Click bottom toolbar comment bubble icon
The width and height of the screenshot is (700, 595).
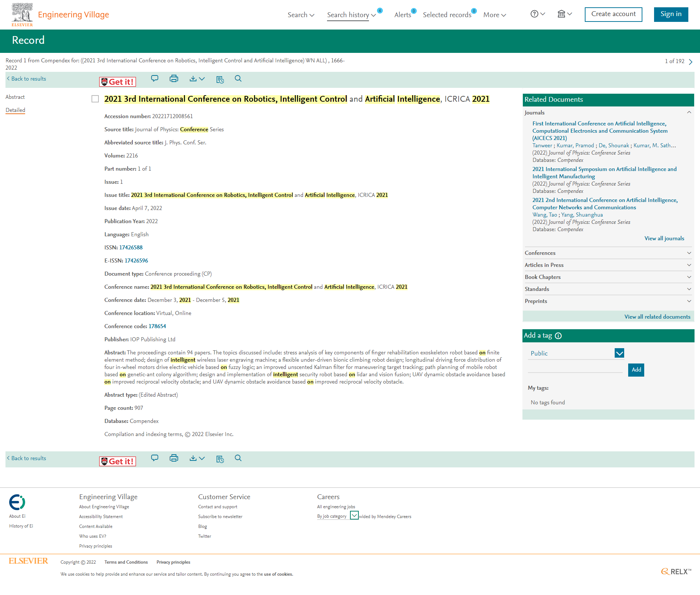tap(155, 458)
